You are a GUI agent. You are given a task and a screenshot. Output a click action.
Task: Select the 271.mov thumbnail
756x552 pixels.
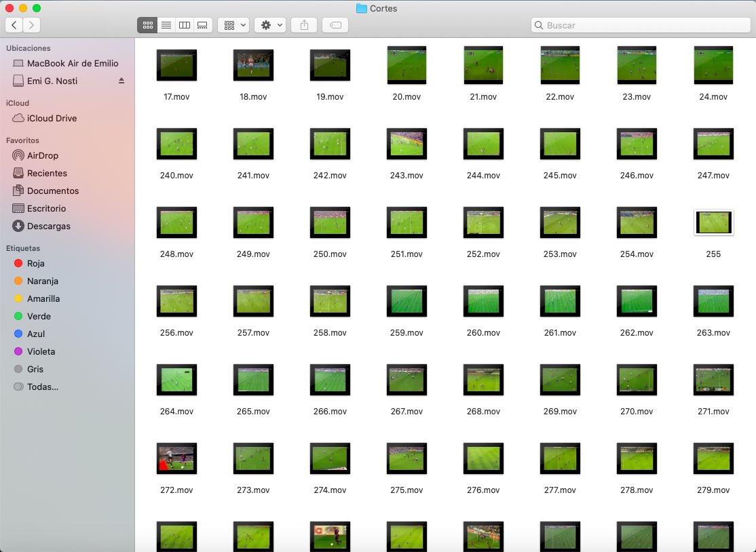coord(713,380)
